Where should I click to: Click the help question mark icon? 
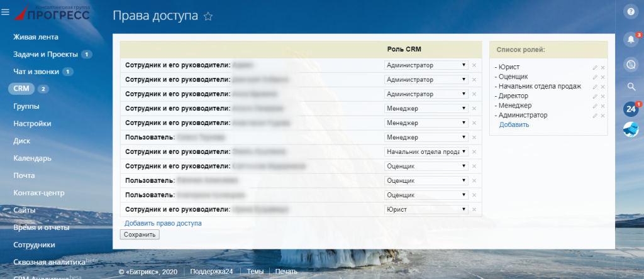pos(629,12)
